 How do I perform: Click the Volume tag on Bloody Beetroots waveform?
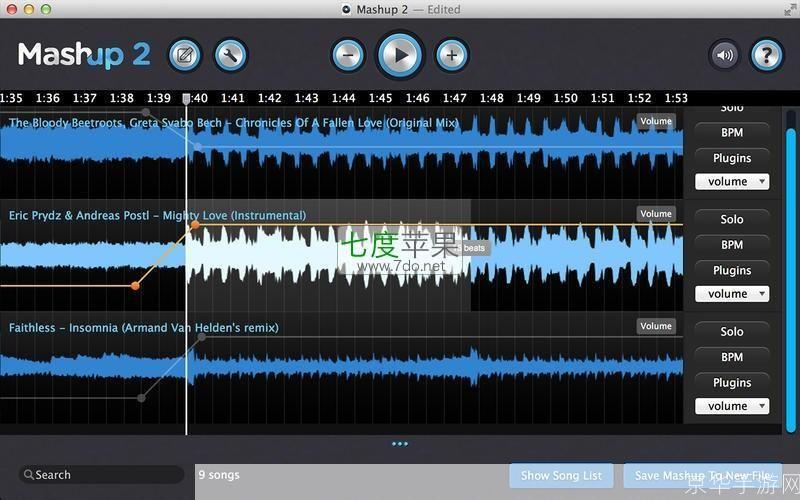[x=656, y=121]
